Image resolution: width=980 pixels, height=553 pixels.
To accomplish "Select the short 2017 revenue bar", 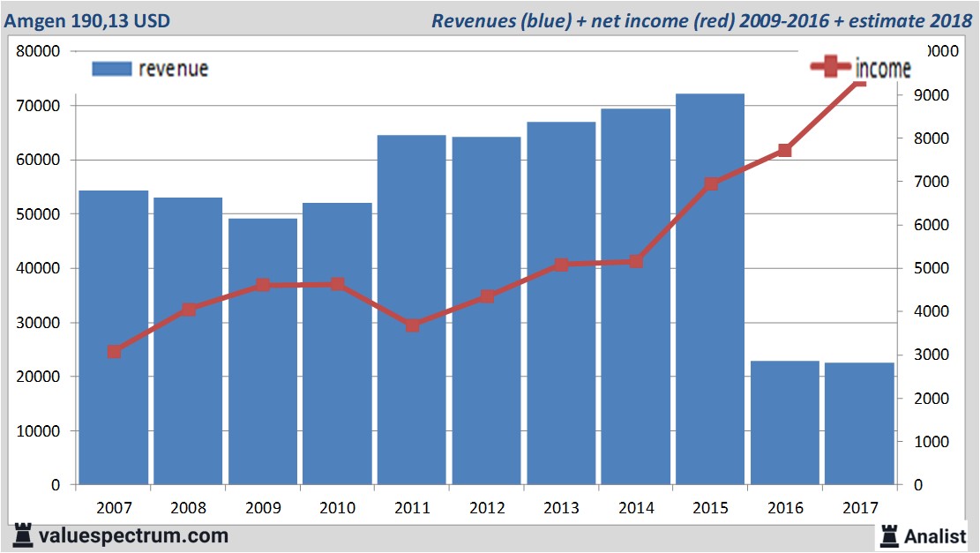I will (859, 423).
